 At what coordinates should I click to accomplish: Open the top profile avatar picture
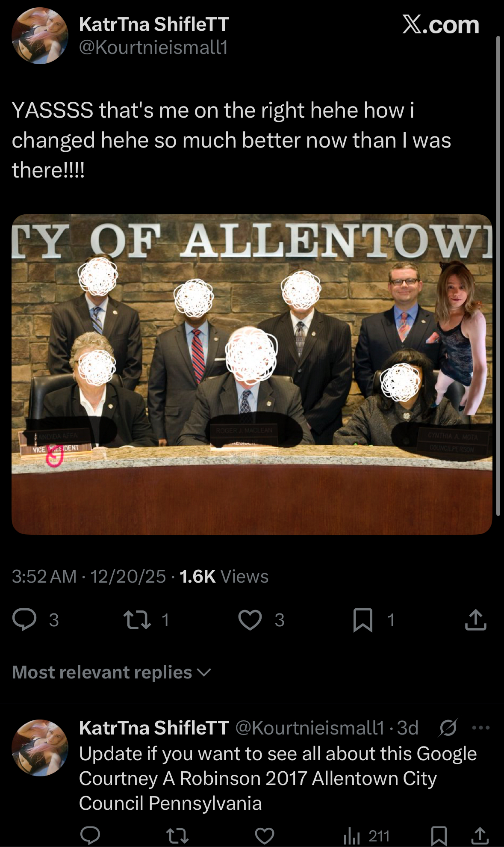[x=40, y=36]
